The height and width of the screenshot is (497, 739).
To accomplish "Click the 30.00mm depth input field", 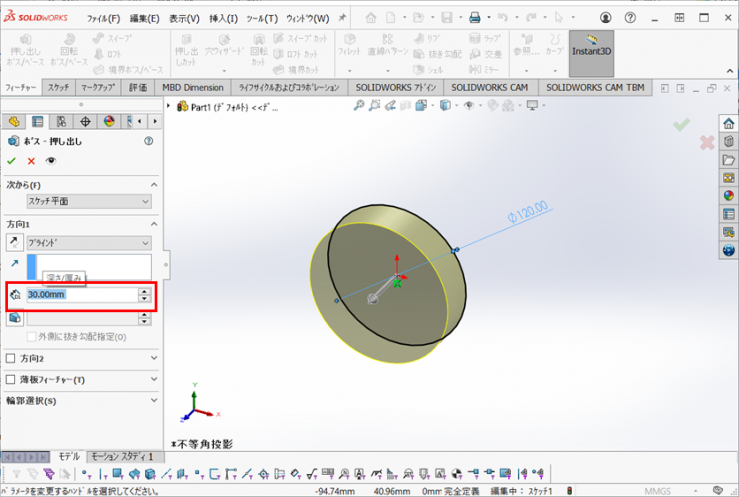I will coord(80,295).
